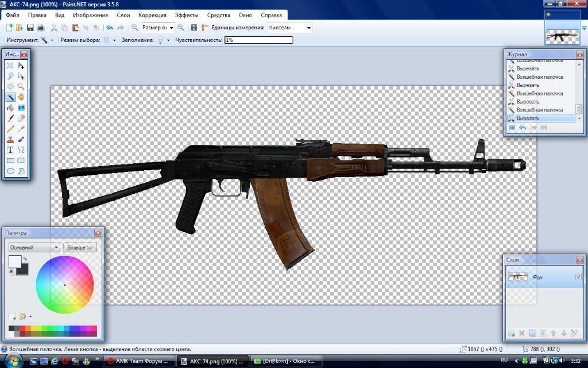Screen dimensions: 588x368
Task: Open the Коррекция menu
Action: (x=152, y=15)
